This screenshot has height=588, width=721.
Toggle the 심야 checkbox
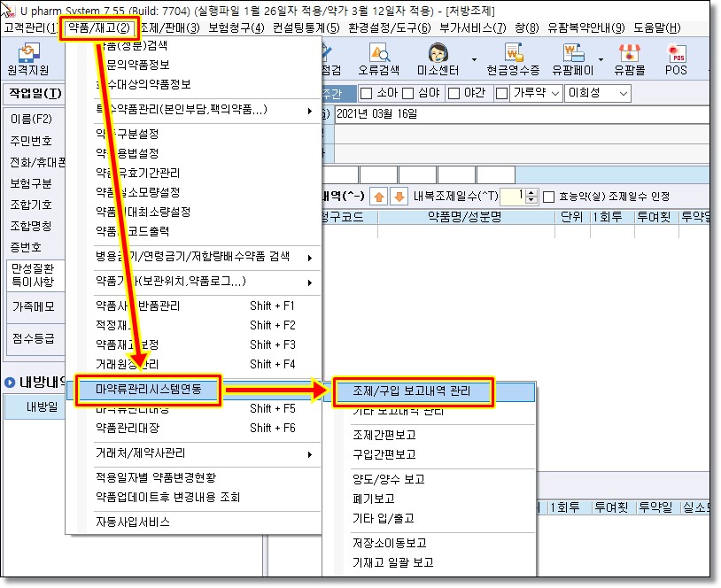408,94
